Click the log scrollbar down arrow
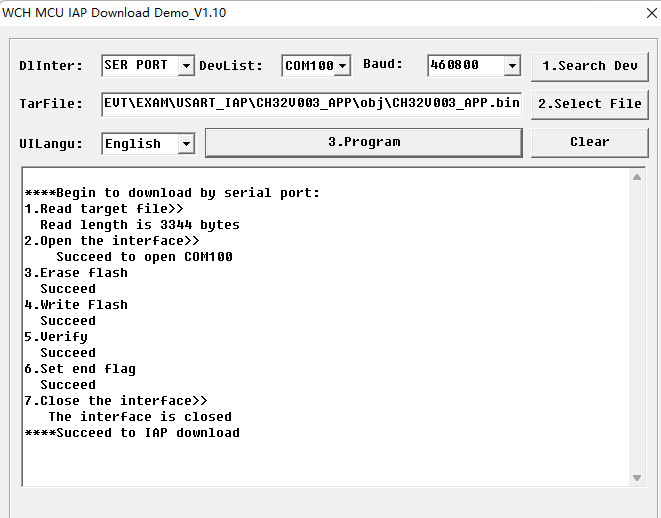The width and height of the screenshot is (661, 518). (638, 478)
